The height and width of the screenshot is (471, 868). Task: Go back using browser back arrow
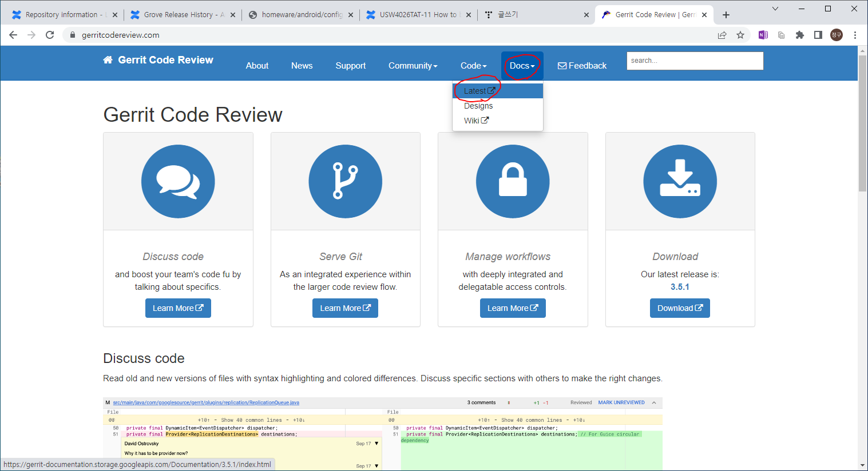click(x=13, y=35)
